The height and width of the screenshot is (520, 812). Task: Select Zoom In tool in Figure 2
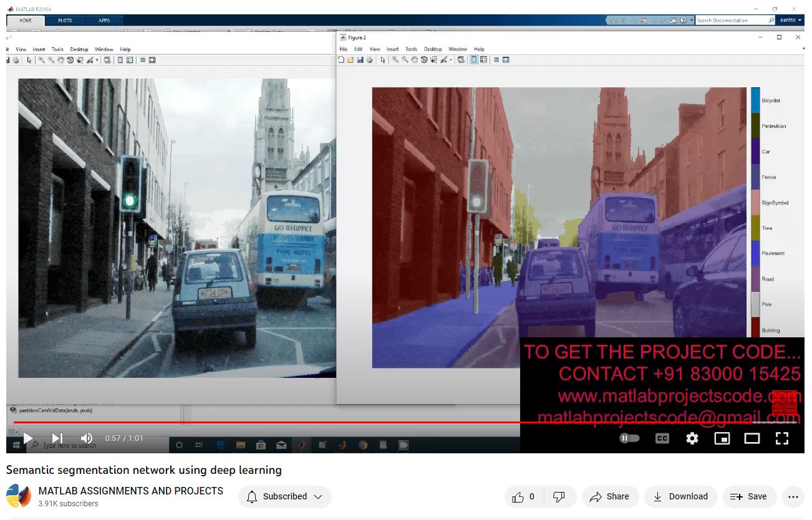pos(395,60)
